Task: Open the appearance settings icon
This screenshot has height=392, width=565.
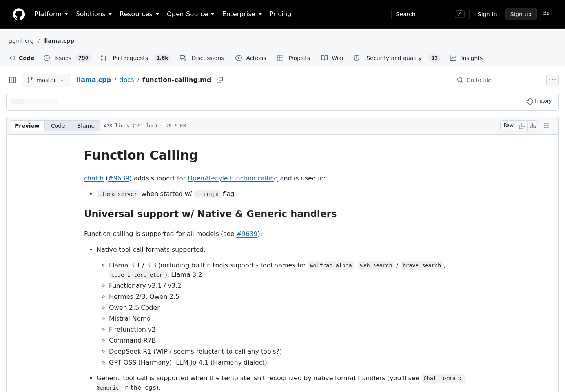Action: click(x=546, y=14)
